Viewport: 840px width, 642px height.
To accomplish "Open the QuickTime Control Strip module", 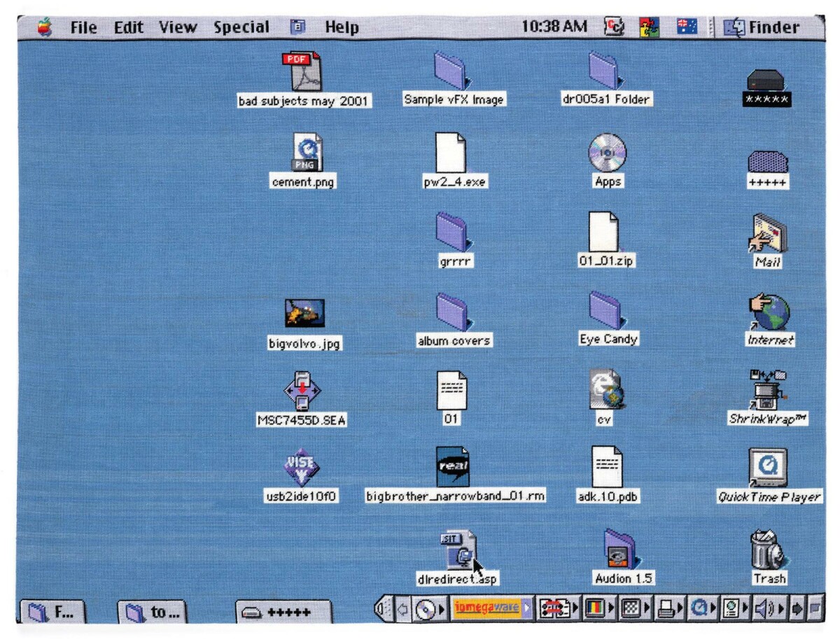I will click(702, 609).
